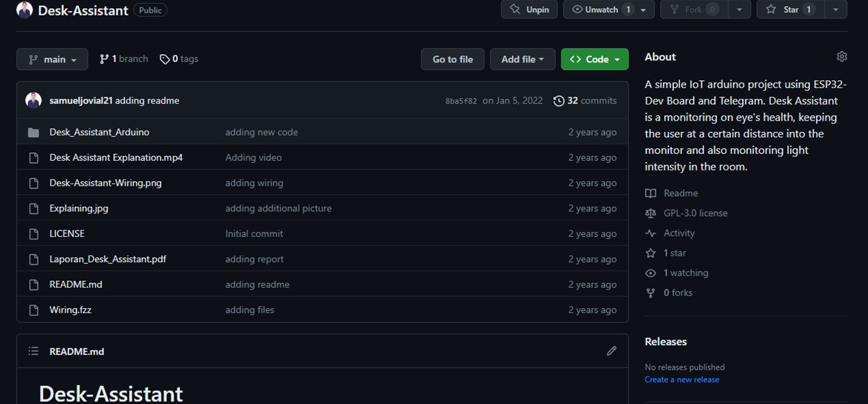Click the clock history icon beside 32 commits
868x404 pixels.
click(559, 101)
